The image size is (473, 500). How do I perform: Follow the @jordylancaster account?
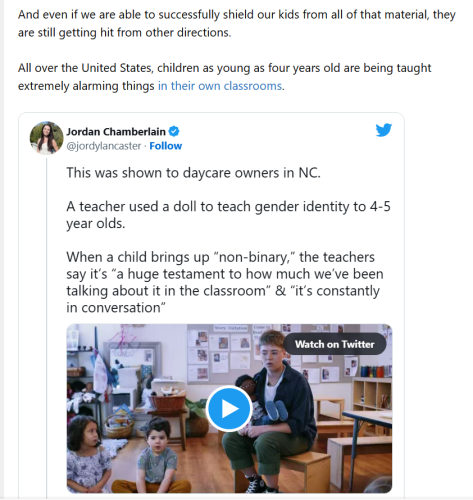pyautogui.click(x=165, y=146)
